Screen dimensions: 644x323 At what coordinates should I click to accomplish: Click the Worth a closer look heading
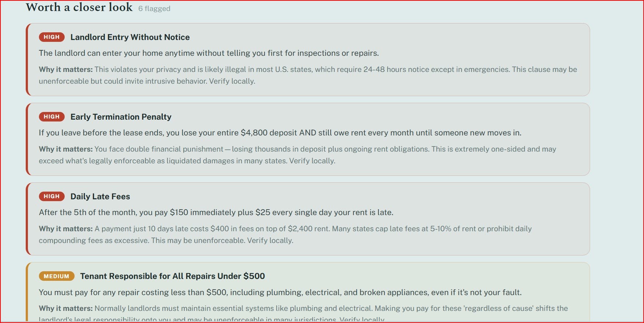79,7
